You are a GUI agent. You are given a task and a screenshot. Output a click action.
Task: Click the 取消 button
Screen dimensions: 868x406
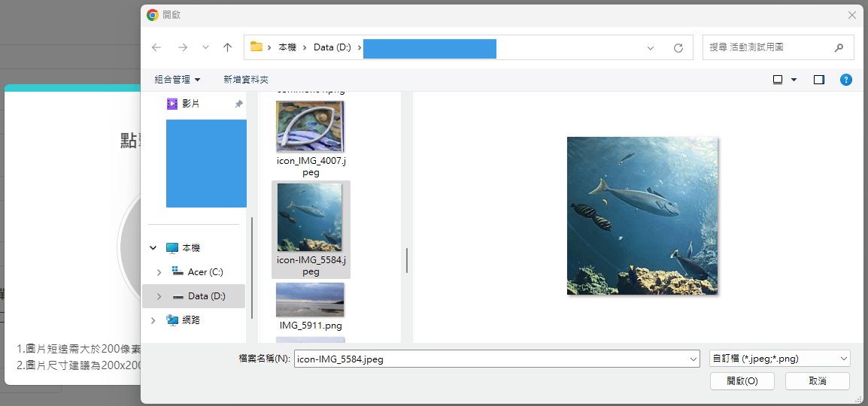pos(818,381)
